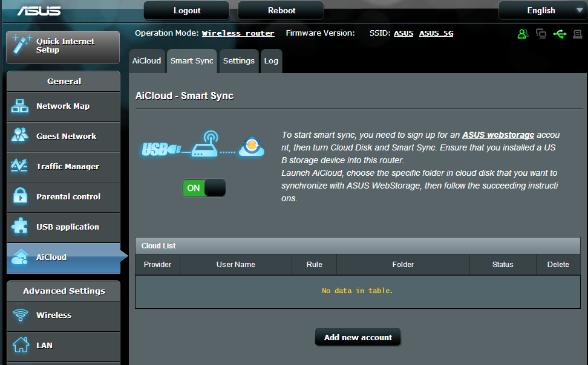
Task: Click Add new account button
Action: coord(358,337)
